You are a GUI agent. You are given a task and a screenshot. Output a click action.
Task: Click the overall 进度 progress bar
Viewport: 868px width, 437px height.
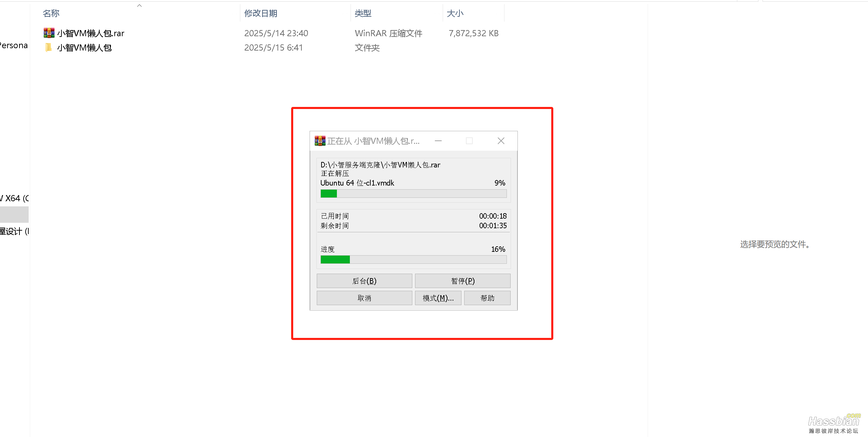(413, 260)
